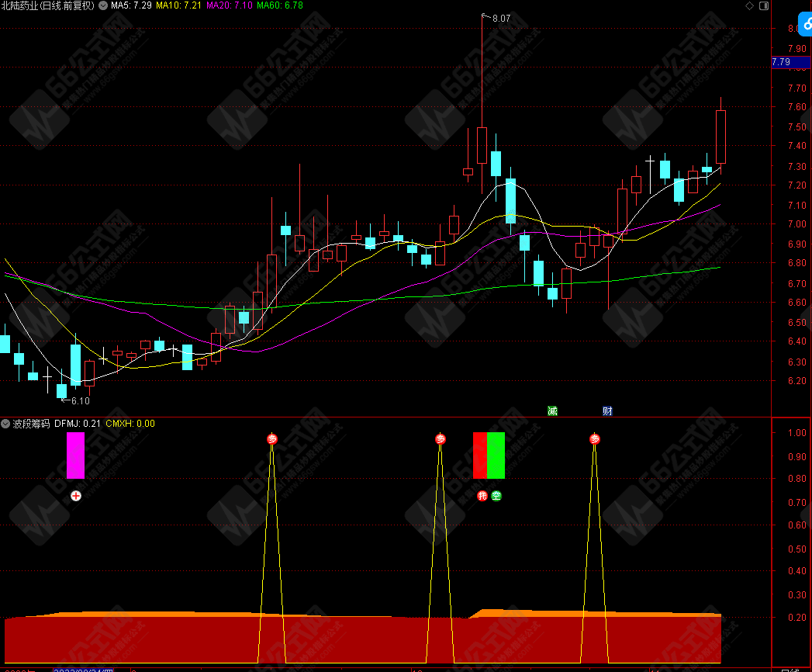Click the MA5: 7.29 legend label
Image resolution: width=812 pixels, height=672 pixels.
point(131,5)
